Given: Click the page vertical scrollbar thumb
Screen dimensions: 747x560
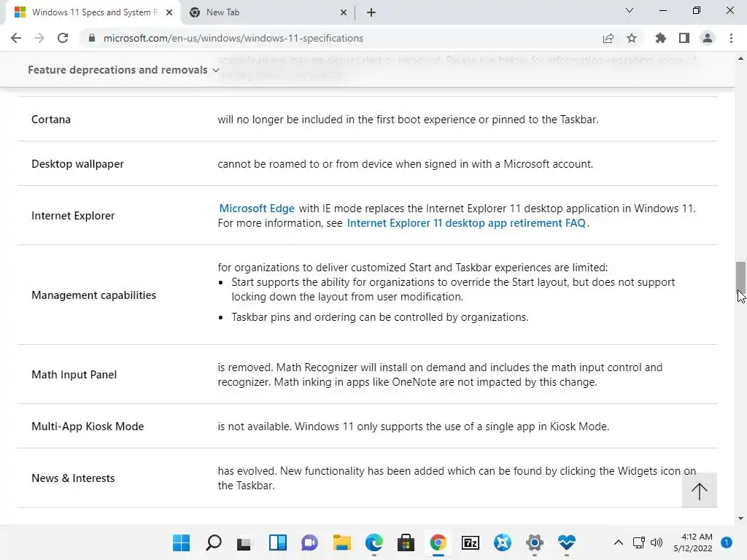Looking at the screenshot, I should coord(740,276).
